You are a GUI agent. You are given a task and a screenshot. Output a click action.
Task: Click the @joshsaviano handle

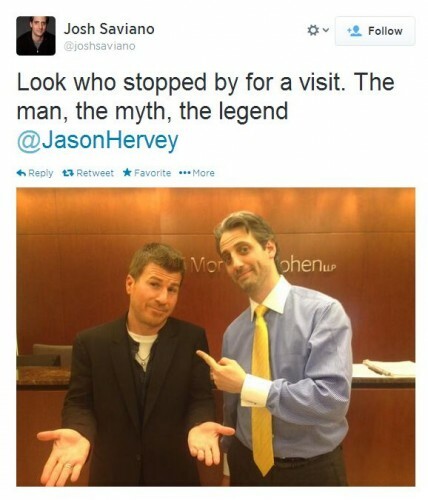99,46
